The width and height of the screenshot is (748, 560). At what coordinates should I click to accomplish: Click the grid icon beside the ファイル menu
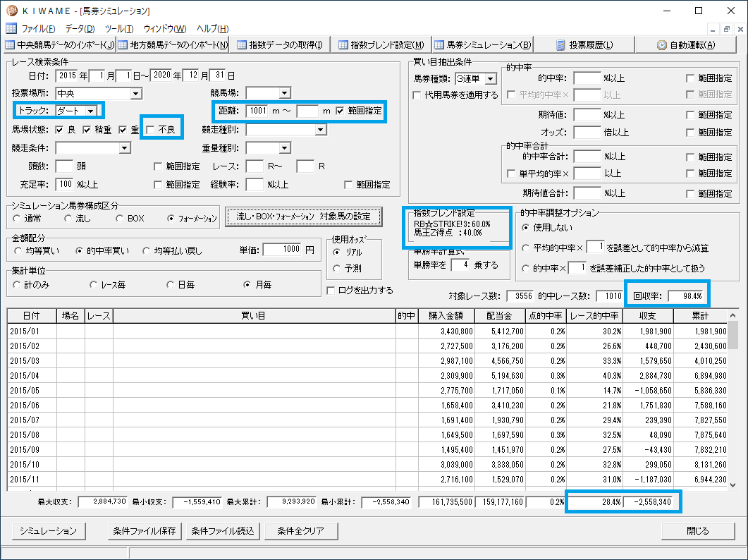tap(11, 28)
